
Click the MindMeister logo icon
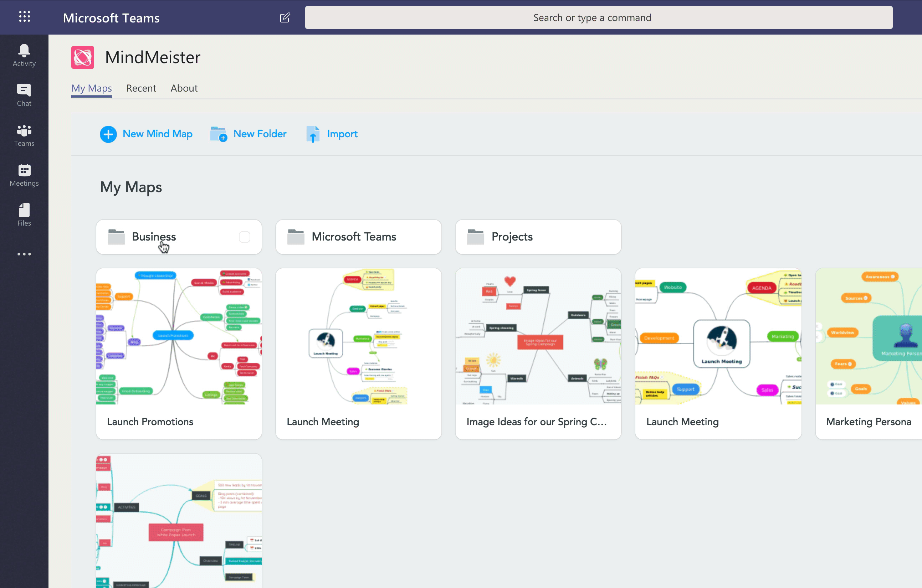(83, 57)
